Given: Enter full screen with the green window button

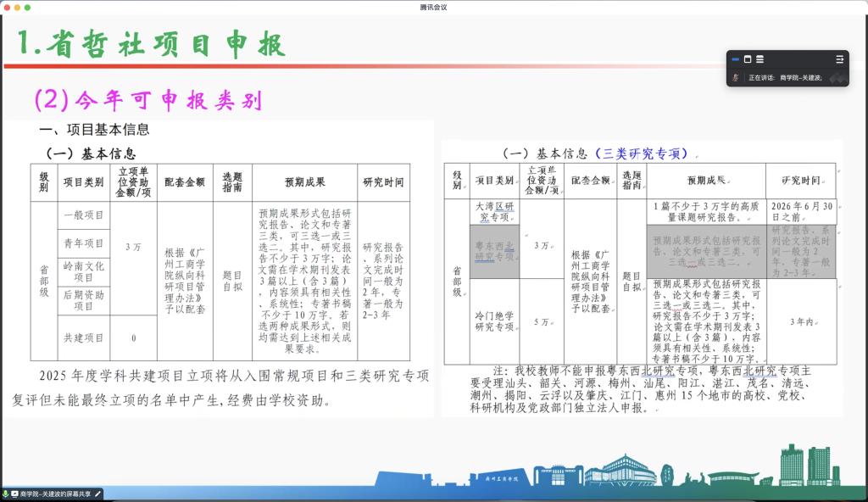Looking at the screenshot, I should (x=28, y=7).
